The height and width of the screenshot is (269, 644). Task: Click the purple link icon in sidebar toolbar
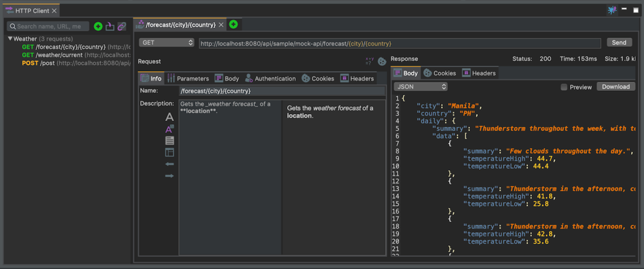[121, 26]
